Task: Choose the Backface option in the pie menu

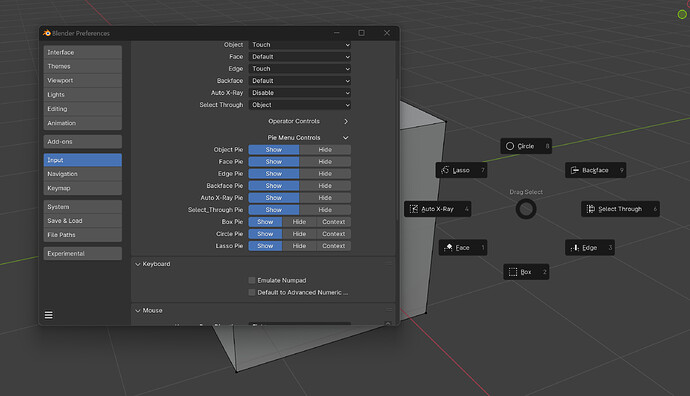Action: pos(595,170)
